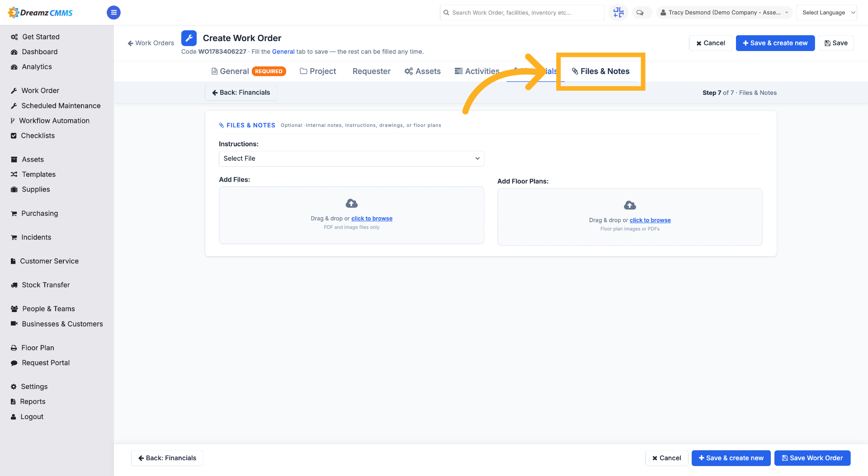The image size is (868, 476).
Task: Open Reports in the sidebar
Action: (x=33, y=401)
